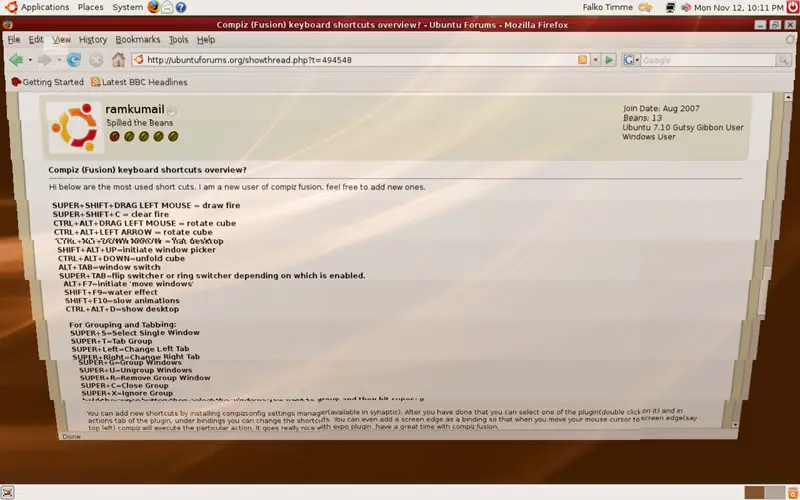Viewport: 800px width, 500px height.
Task: Open the Google search engine selector
Action: coord(631,60)
